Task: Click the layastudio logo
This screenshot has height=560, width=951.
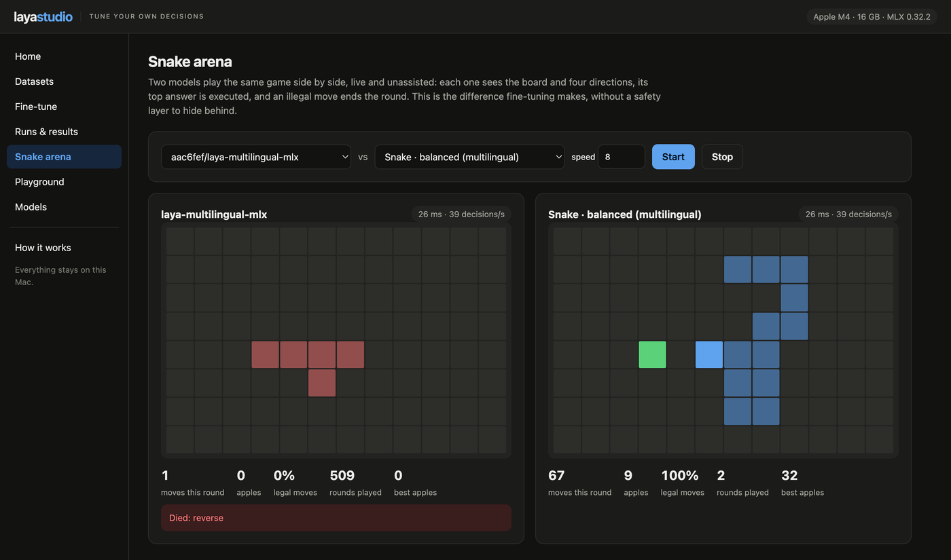Action: pos(43,16)
